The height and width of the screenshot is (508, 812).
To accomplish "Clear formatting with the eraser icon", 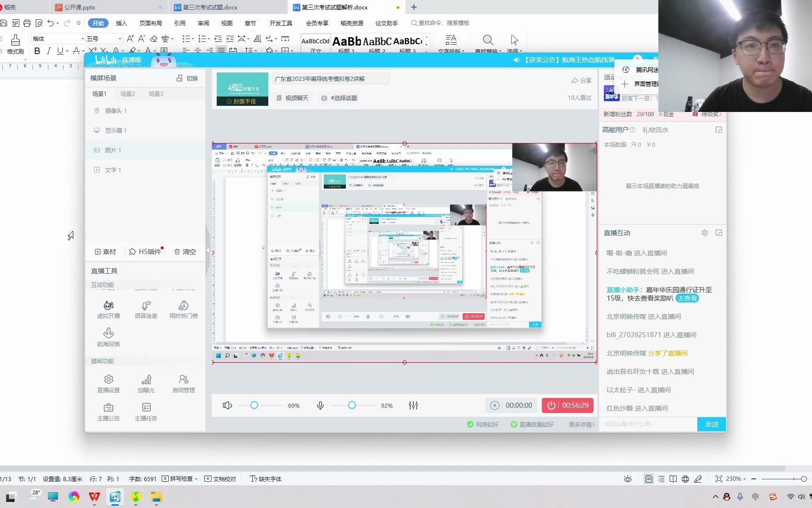I will (154, 39).
